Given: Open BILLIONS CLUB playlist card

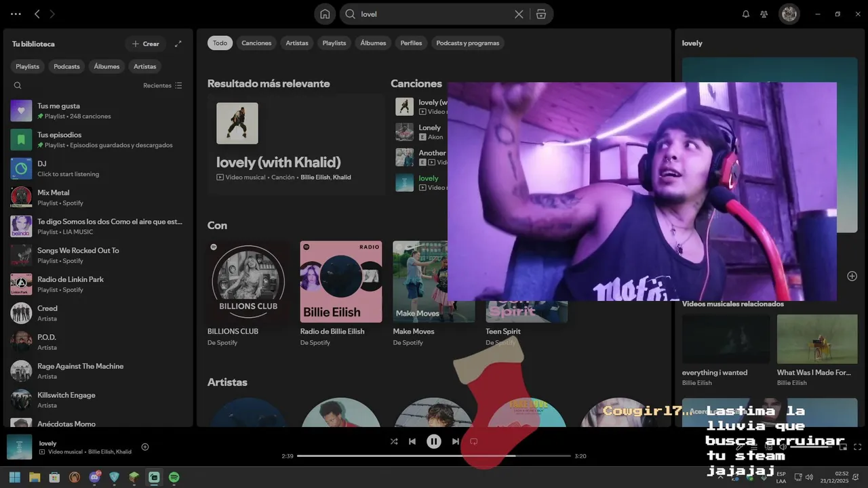Looking at the screenshot, I should [248, 294].
